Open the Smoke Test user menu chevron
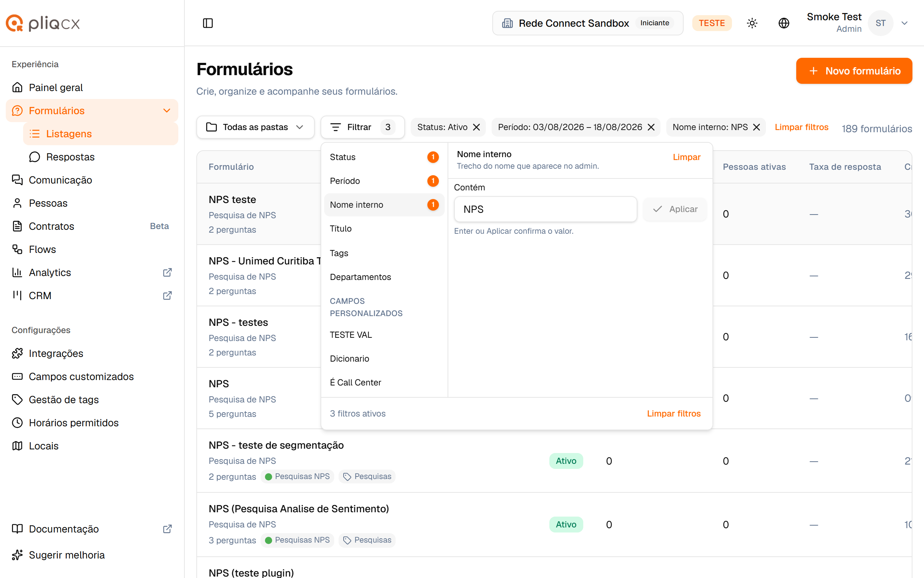The width and height of the screenshot is (924, 578). [x=904, y=23]
